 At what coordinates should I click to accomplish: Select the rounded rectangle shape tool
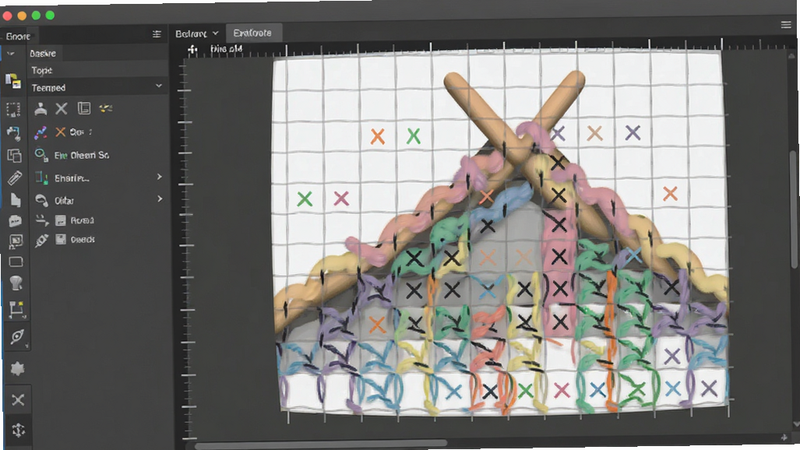[16, 262]
